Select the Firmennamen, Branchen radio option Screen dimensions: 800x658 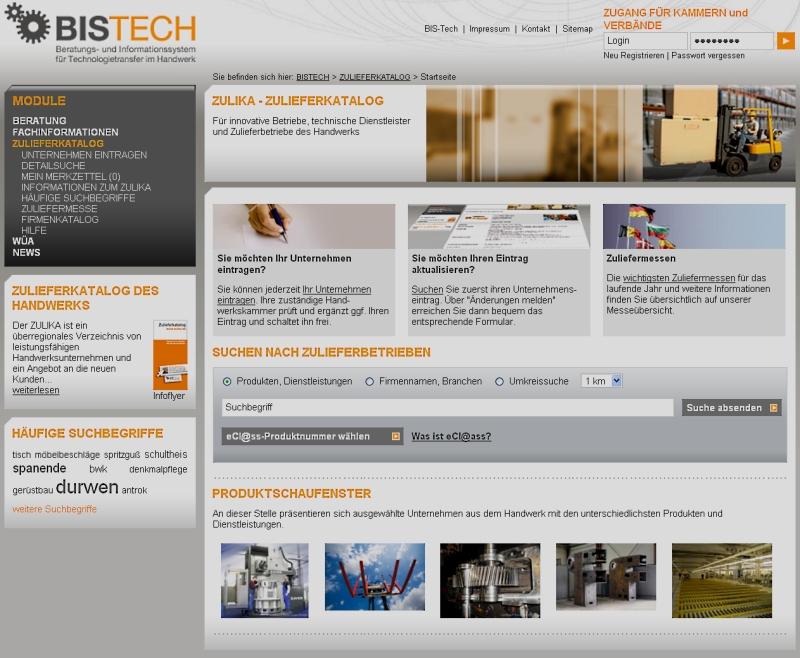pos(370,381)
